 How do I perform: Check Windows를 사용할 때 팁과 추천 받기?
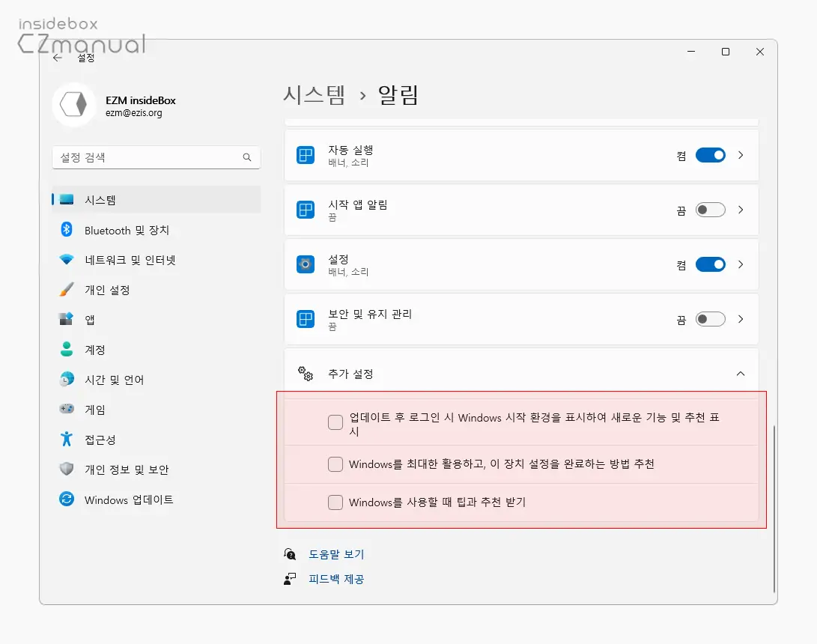coord(335,502)
